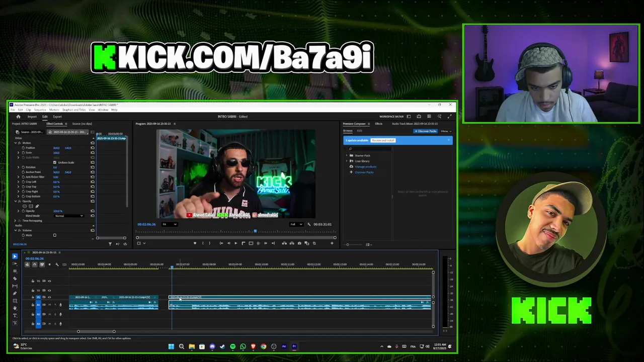Screen dimensions: 644x362
Task: Open Project: INTRO SABIRI panel tab
Action: click(x=25, y=124)
